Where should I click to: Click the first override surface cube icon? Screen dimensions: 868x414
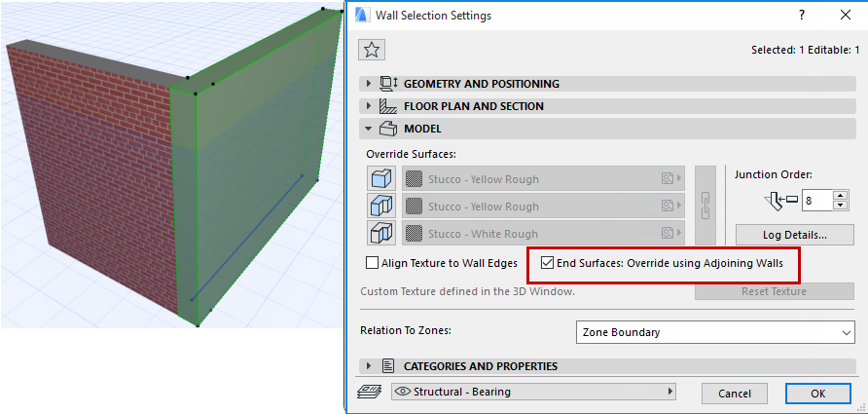379,179
